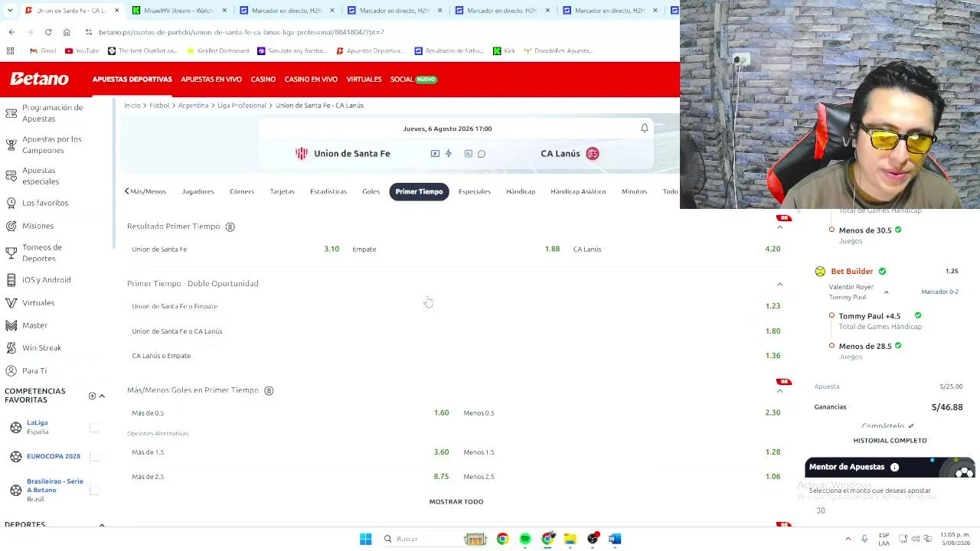The height and width of the screenshot is (551, 980).
Task: Collapse Más/Menos Goles en Primer Tiempo market
Action: pos(779,391)
